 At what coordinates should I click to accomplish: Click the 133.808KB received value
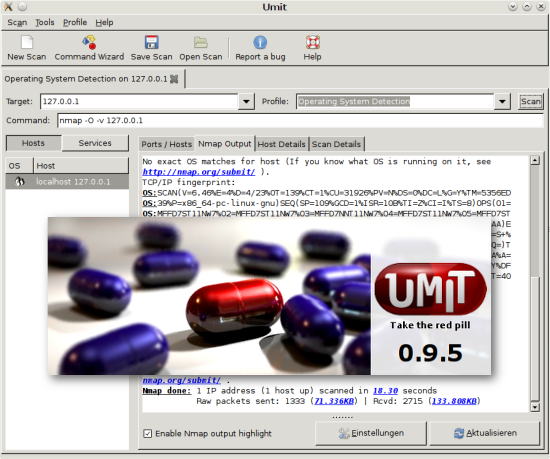point(454,401)
